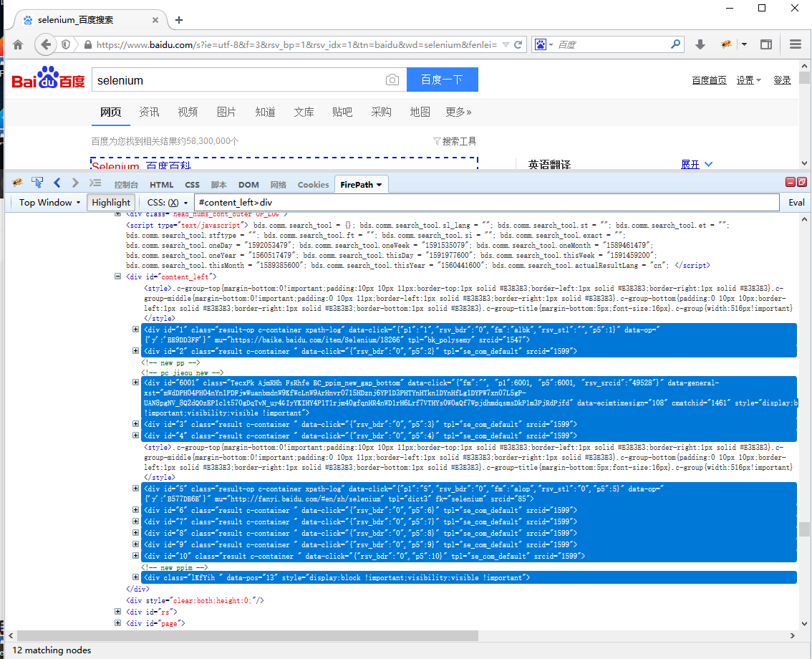The height and width of the screenshot is (659, 812).
Task: Switch to the 视频 tab
Action: (188, 112)
